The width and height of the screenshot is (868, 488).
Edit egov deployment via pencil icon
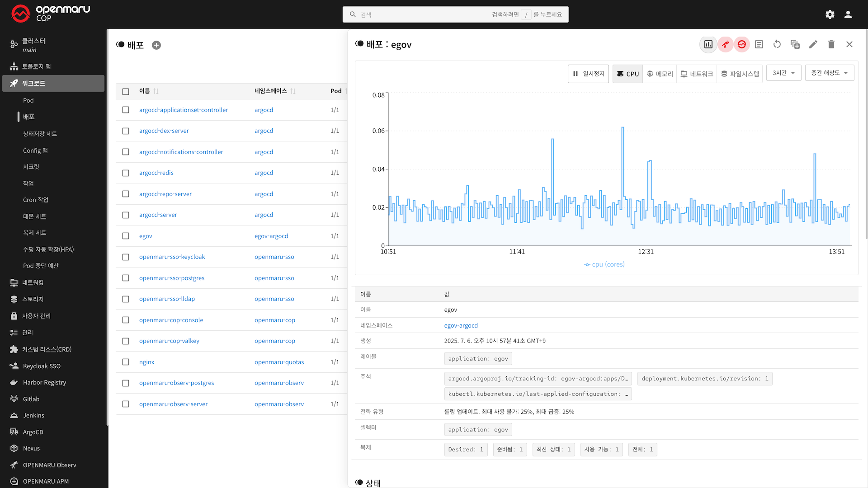tap(813, 44)
